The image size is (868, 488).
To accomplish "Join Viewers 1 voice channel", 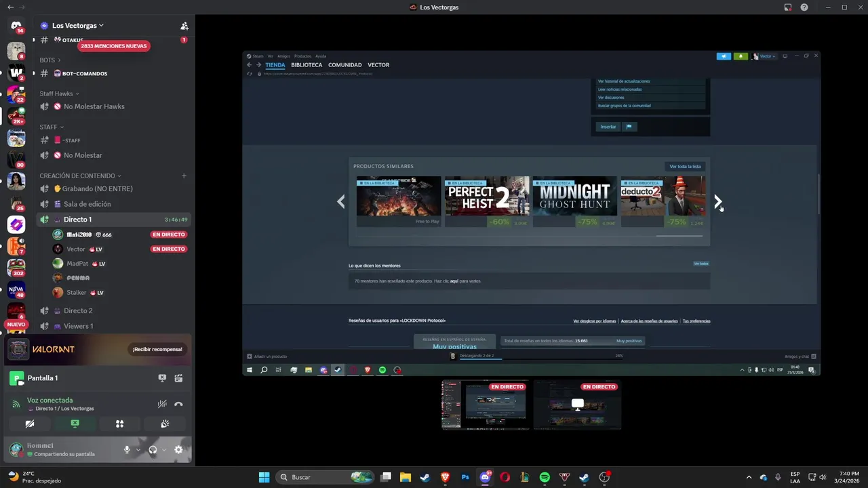I will 114,326.
